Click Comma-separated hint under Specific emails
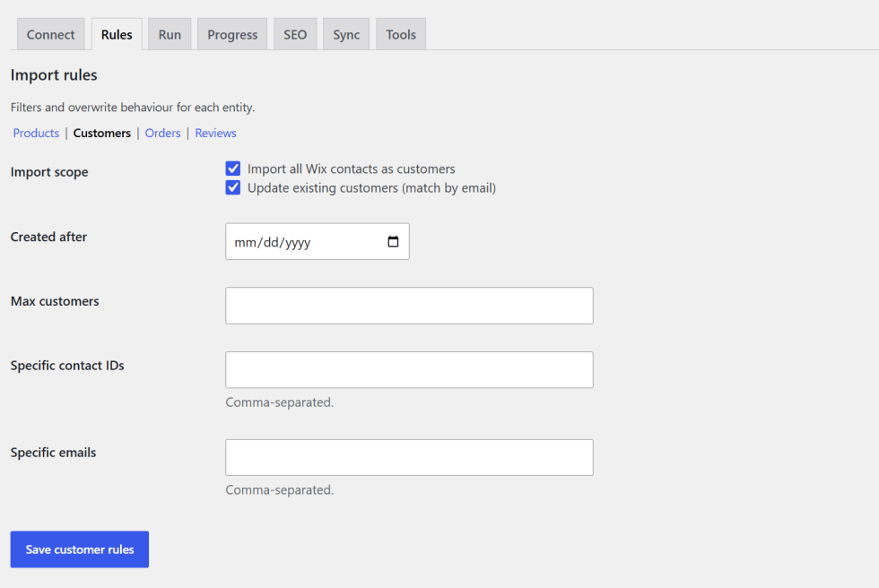The height and width of the screenshot is (588, 879). coord(280,490)
